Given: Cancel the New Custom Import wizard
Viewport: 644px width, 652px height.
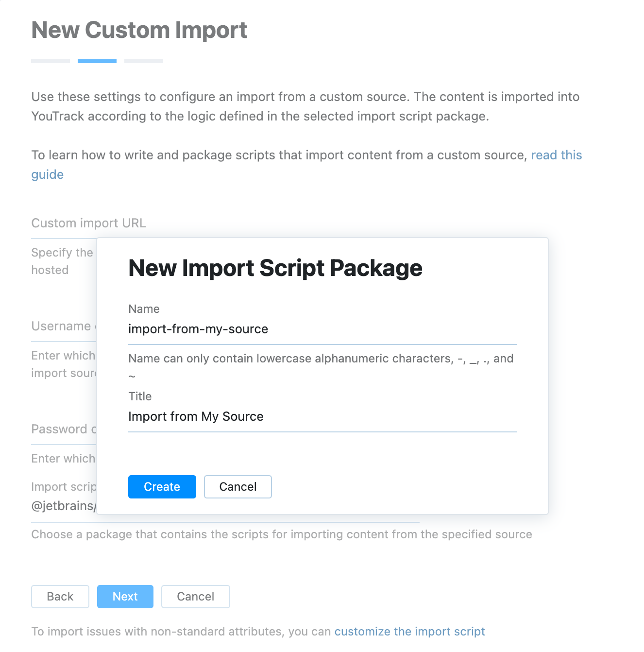Looking at the screenshot, I should click(x=195, y=596).
